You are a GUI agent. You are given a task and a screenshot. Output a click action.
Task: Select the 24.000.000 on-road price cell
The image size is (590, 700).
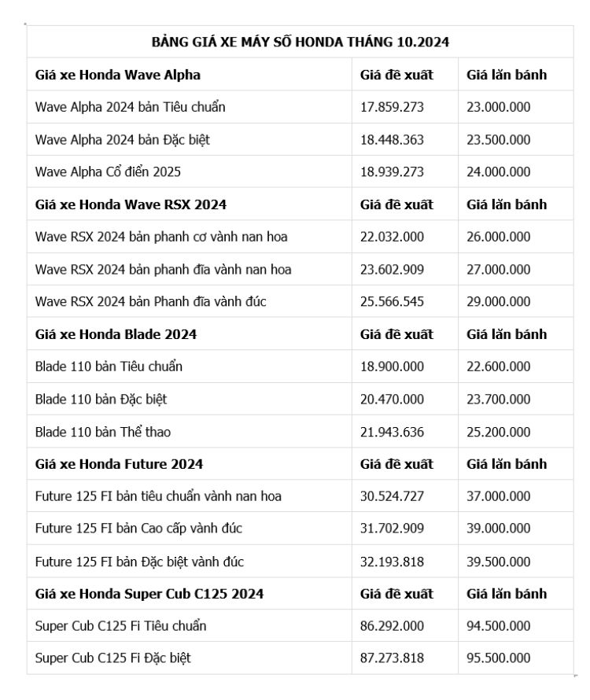point(498,171)
